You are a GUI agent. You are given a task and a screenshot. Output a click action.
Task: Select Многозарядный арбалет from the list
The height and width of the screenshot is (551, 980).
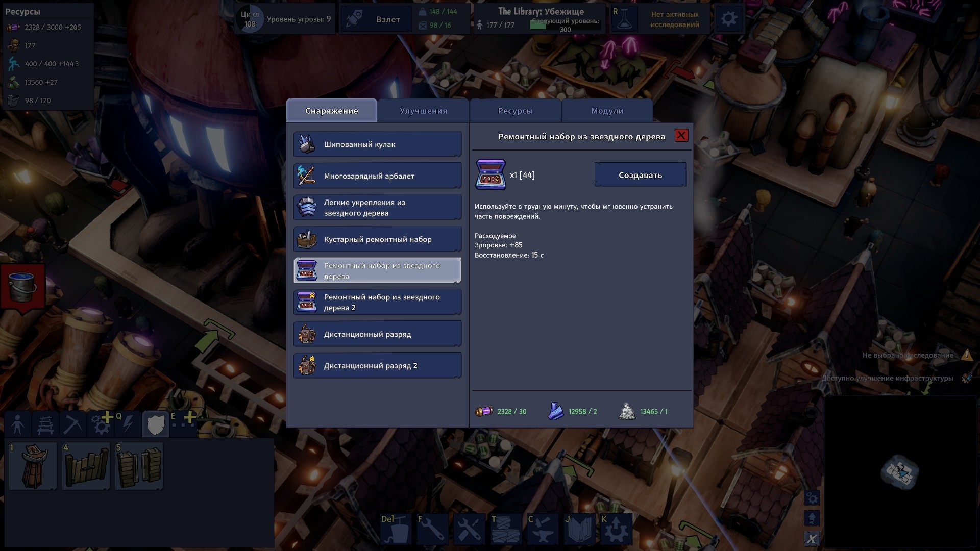pos(377,176)
